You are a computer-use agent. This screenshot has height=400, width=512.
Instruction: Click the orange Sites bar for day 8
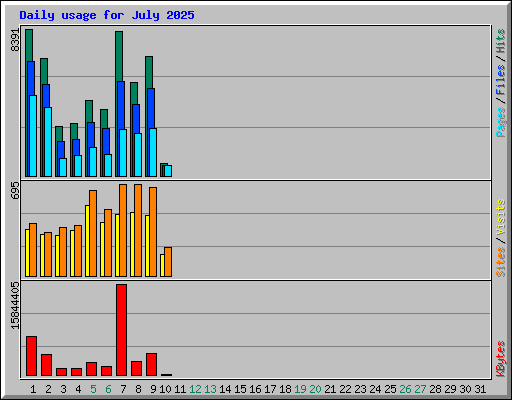(x=138, y=230)
